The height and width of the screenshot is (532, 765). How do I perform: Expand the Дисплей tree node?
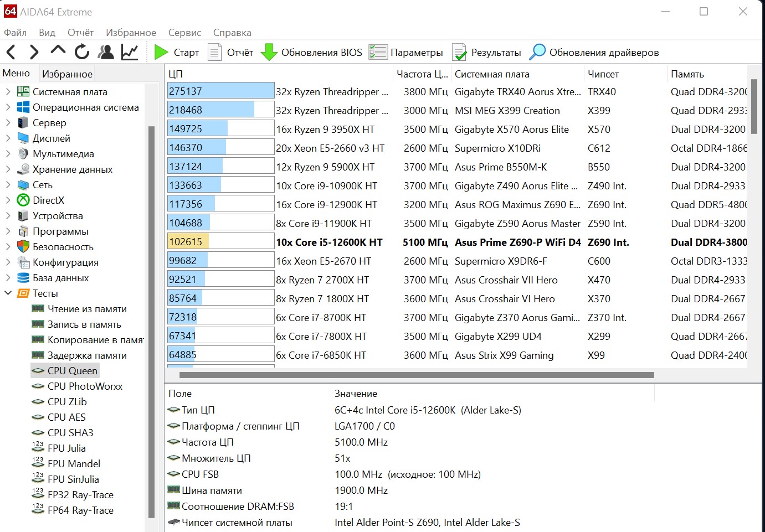click(x=8, y=138)
